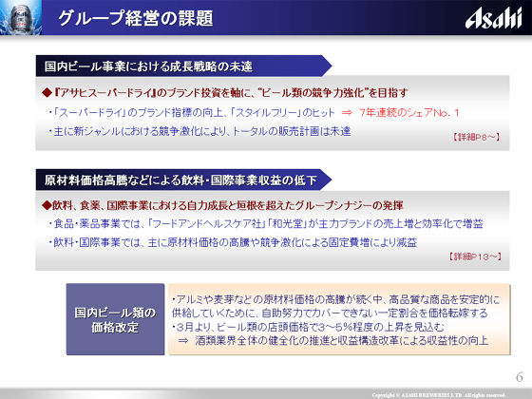532x399 pixels.
Task: Click banner 原材料価格高騰などによる飲料・国際事業収益の低下
Action: point(183,180)
